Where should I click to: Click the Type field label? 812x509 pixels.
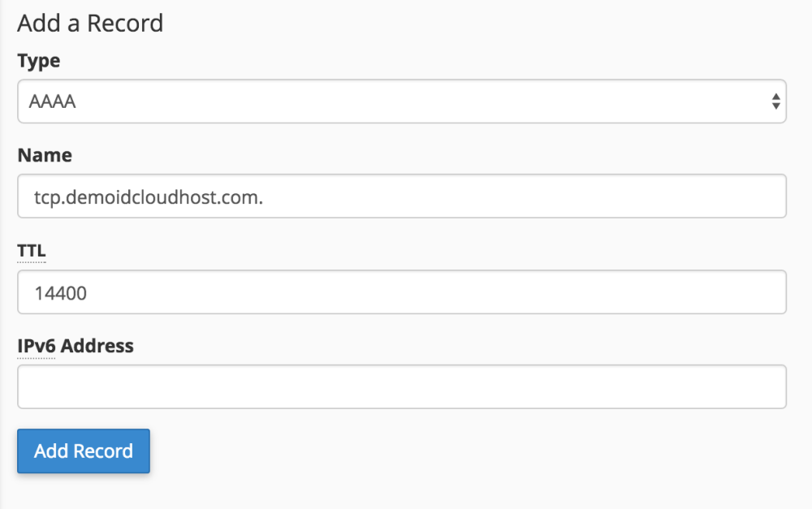37,60
